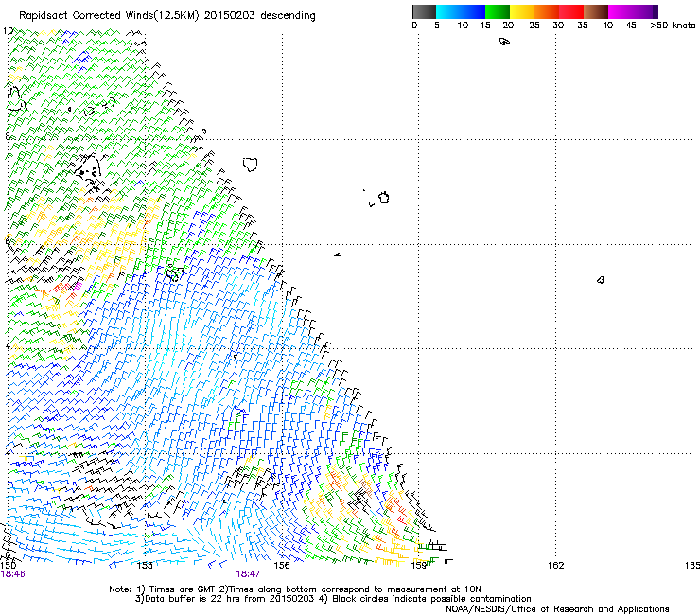Click the latitude label '8'
The height and width of the screenshot is (615, 700).
(x=8, y=136)
